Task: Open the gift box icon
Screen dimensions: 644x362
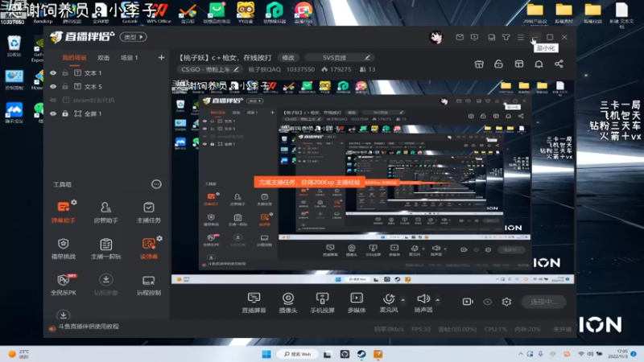Action: point(479,64)
